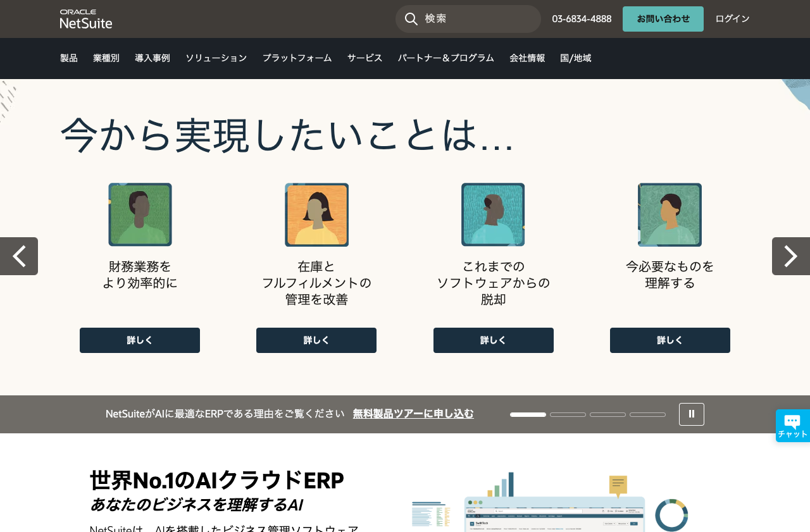810x532 pixels.
Task: Click the first slide progress bar
Action: click(x=528, y=414)
